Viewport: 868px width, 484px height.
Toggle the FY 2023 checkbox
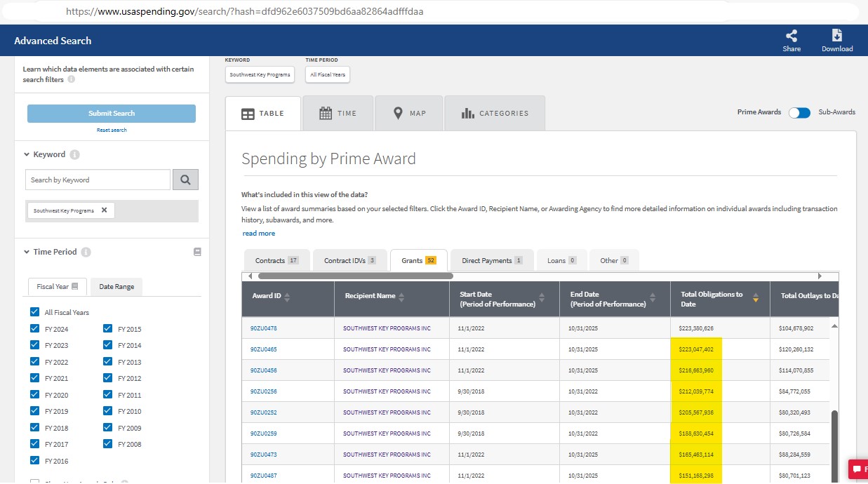coord(34,345)
